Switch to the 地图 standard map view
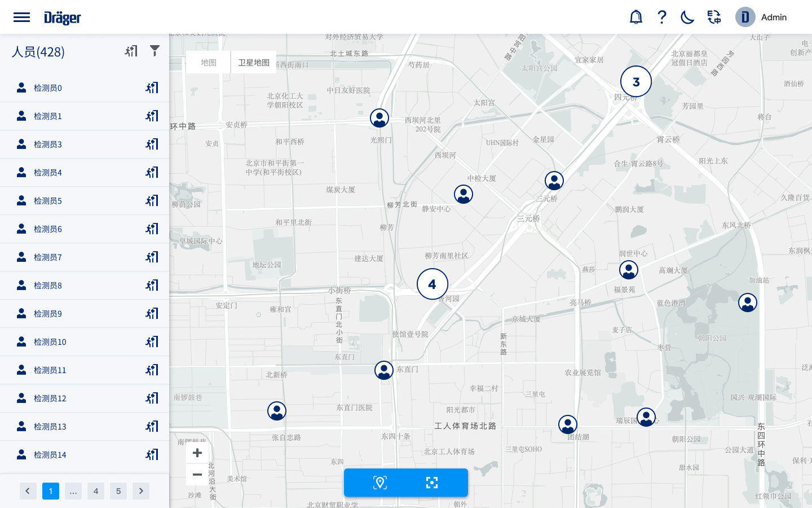 208,63
